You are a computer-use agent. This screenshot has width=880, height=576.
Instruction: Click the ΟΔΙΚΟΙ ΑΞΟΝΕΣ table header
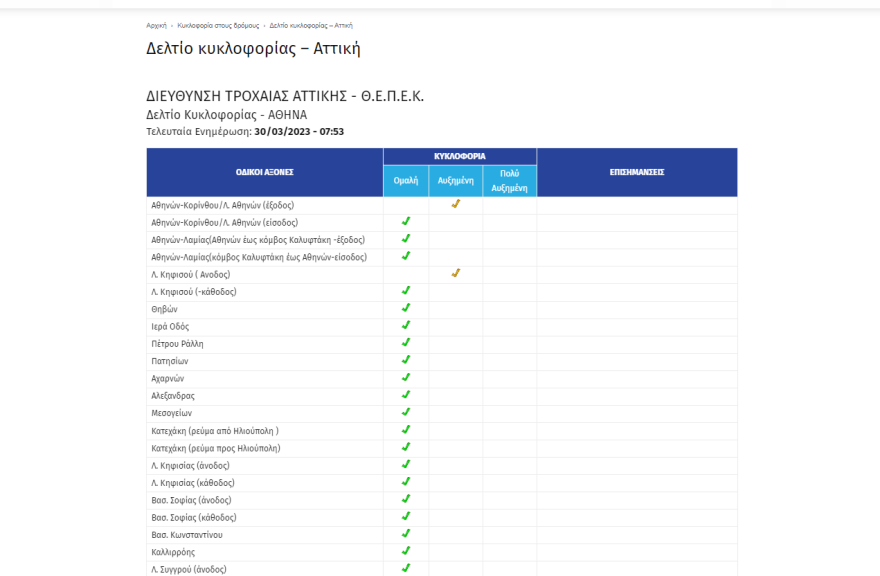264,172
